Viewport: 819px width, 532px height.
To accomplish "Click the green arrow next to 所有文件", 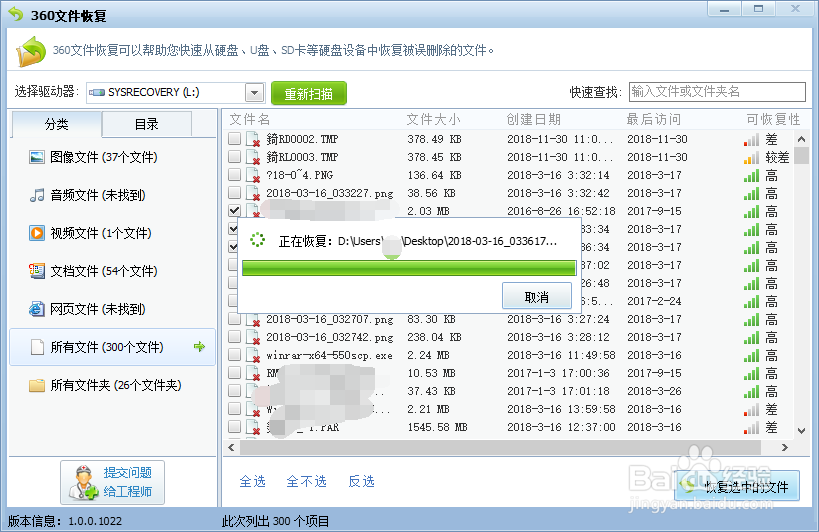I will point(199,347).
